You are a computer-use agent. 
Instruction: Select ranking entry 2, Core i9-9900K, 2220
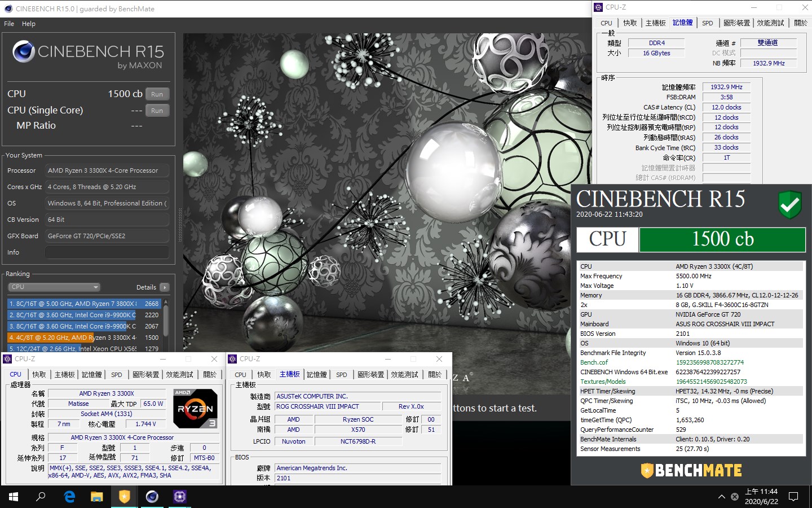85,315
